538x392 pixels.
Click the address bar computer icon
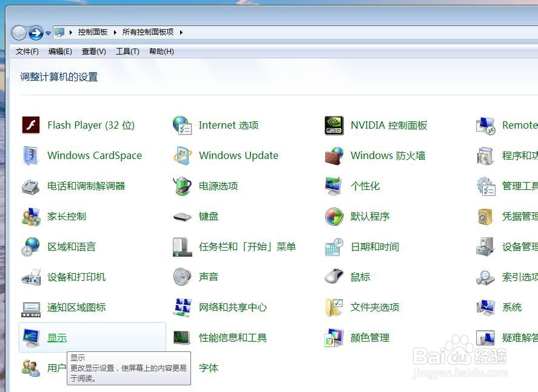click(x=59, y=33)
